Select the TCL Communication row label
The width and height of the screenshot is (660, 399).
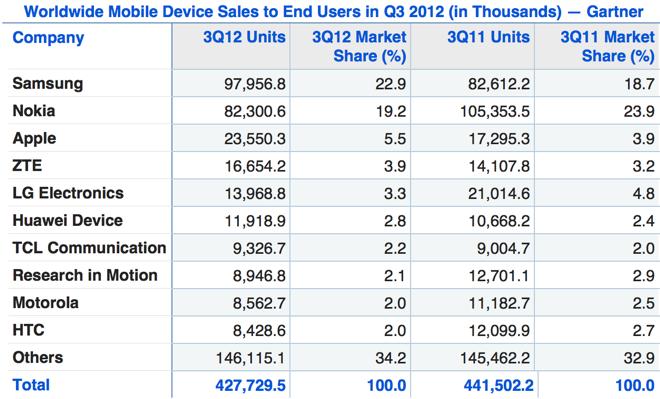pos(89,247)
